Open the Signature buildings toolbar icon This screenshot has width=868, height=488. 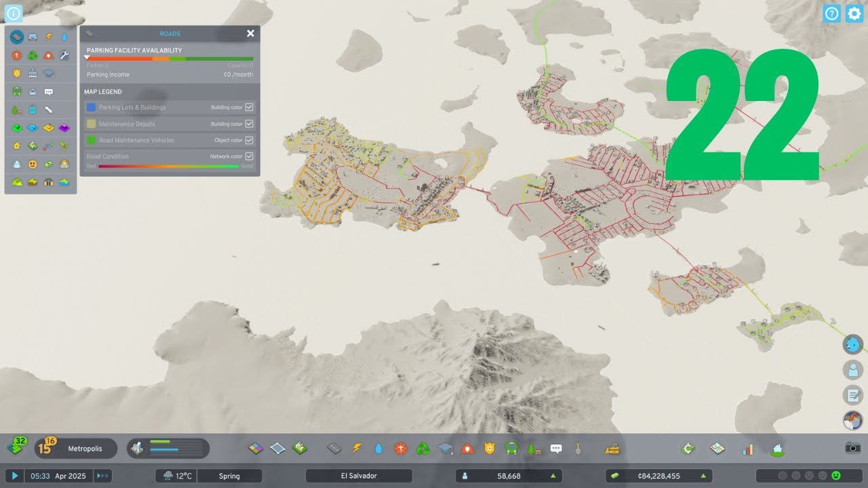(299, 448)
